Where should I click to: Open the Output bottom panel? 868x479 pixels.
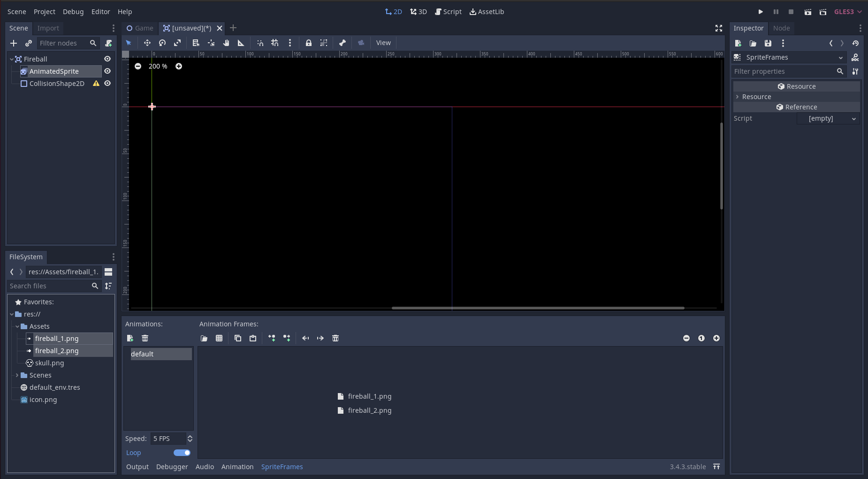pyautogui.click(x=137, y=467)
